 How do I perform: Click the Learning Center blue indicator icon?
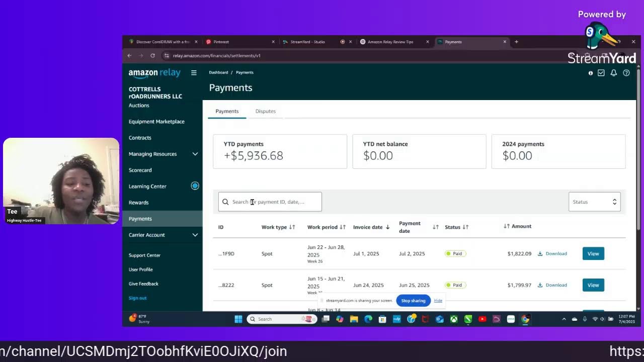coord(195,186)
